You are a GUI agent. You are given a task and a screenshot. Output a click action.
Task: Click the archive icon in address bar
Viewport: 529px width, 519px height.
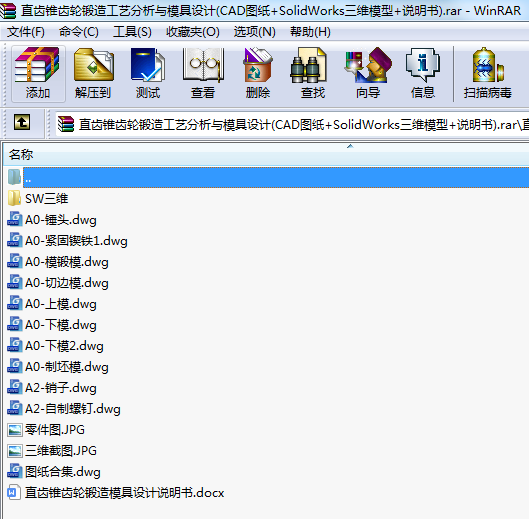coord(66,124)
